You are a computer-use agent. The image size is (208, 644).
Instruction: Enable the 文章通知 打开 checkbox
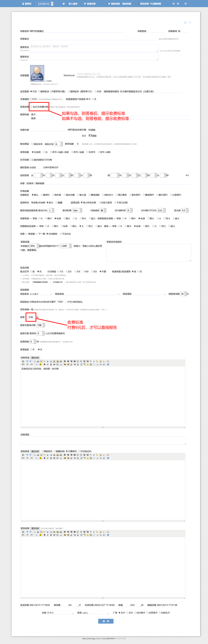coord(31,99)
